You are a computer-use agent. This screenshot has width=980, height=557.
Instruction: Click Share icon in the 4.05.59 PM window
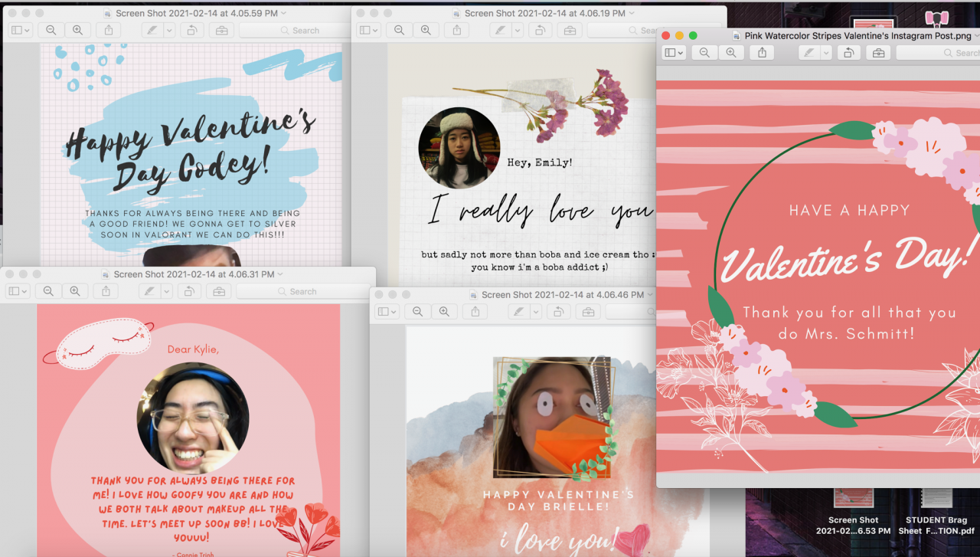[109, 31]
